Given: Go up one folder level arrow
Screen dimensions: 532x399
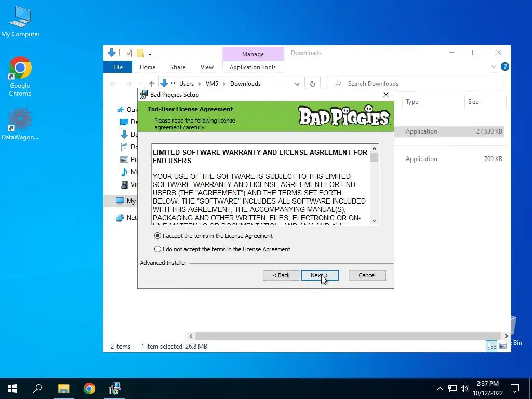Looking at the screenshot, I should [x=151, y=84].
